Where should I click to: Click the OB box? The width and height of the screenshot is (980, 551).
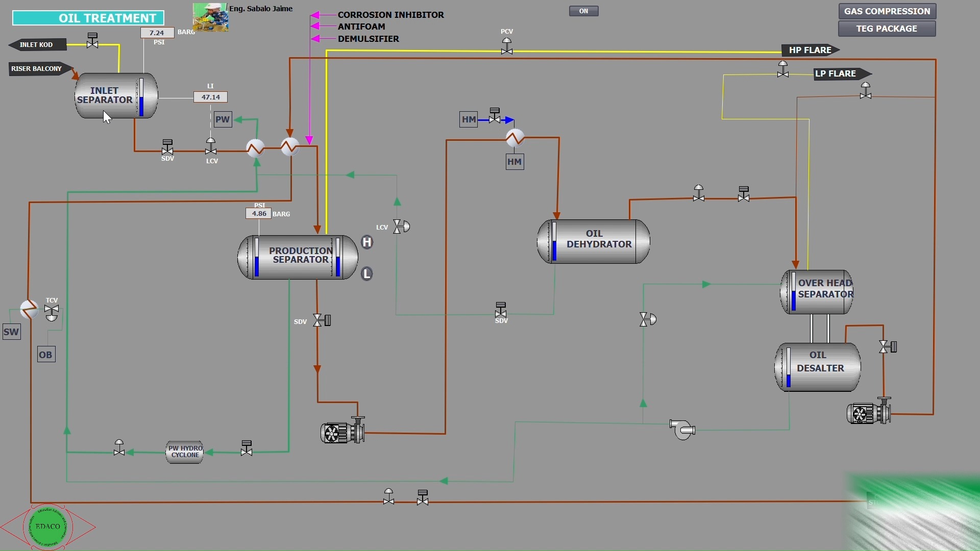[46, 355]
